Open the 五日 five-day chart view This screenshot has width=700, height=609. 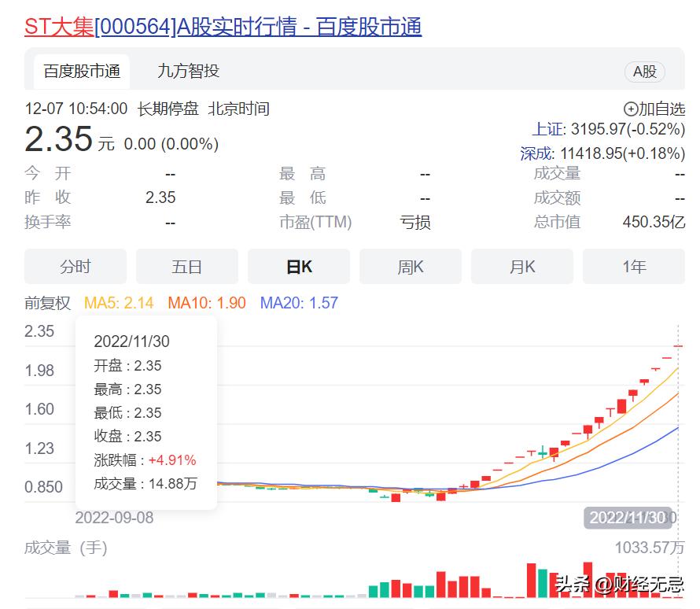[x=186, y=266]
